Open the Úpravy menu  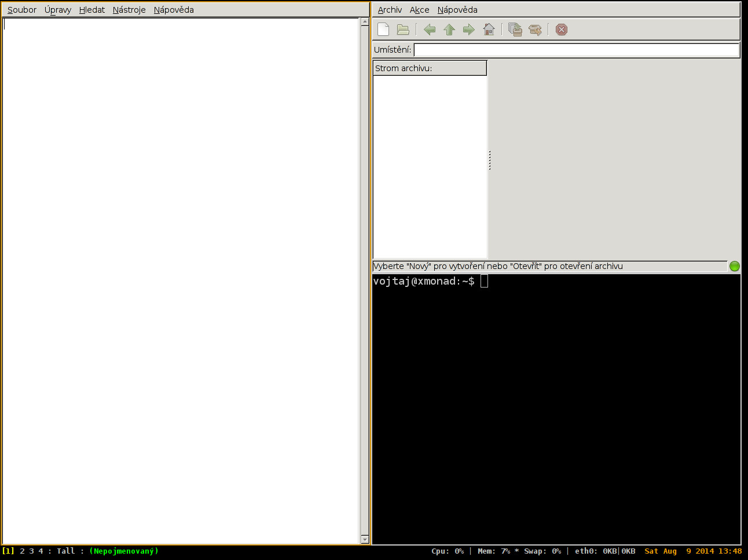[58, 10]
